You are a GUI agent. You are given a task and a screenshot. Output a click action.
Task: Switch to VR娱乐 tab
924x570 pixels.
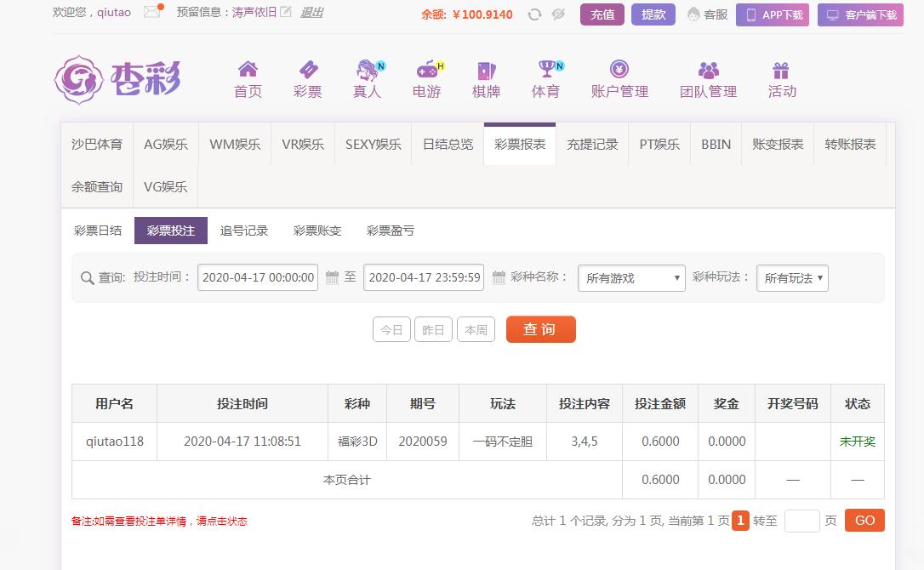[303, 145]
